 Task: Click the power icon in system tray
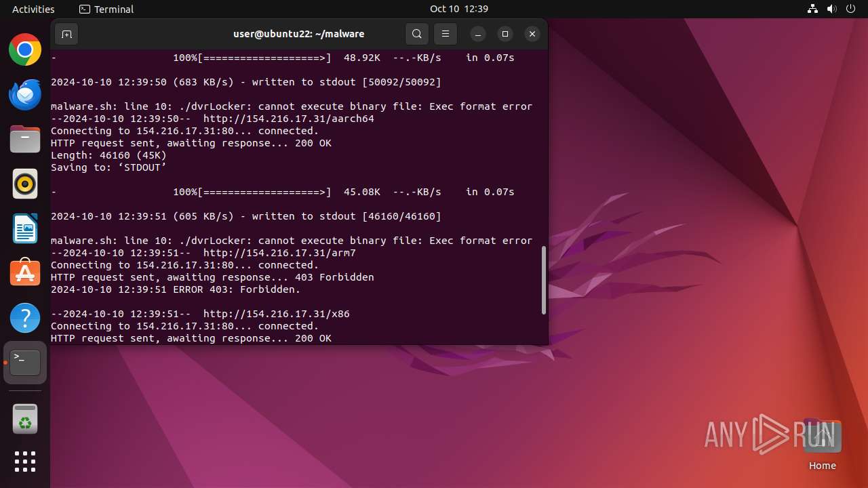point(851,9)
